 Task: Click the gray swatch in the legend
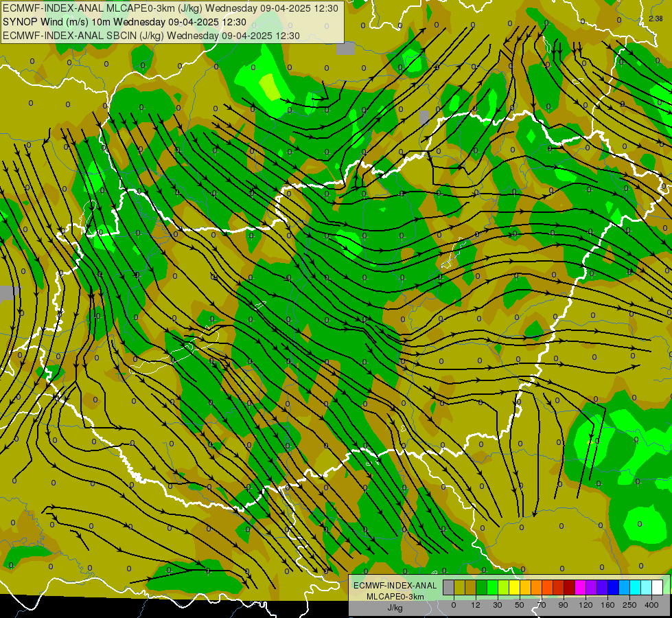(x=449, y=587)
